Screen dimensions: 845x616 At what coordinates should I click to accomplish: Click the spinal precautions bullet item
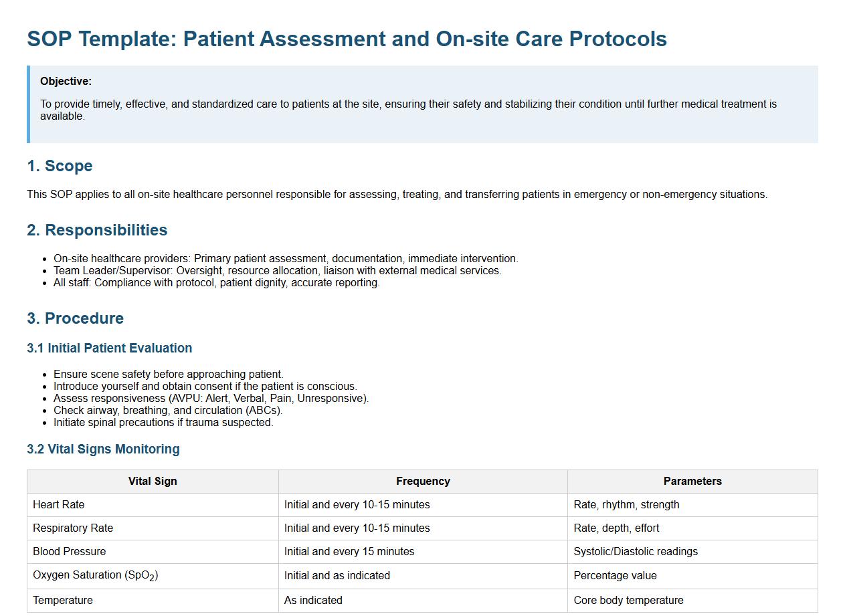pos(163,423)
